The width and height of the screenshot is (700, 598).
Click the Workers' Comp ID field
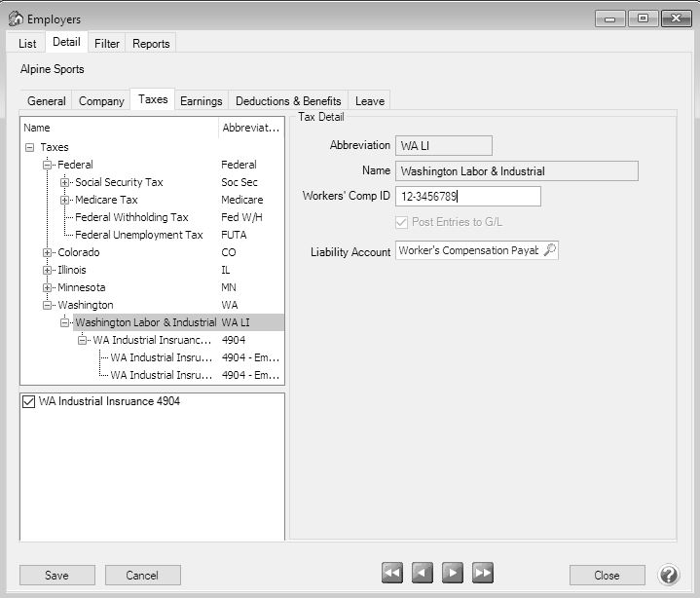[467, 197]
